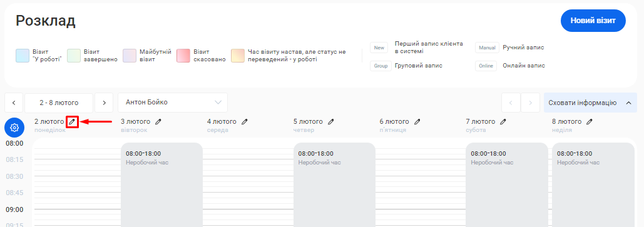Screen dimensions: 644x227
Task: Click the Ручний запис legend text
Action: pos(523,47)
